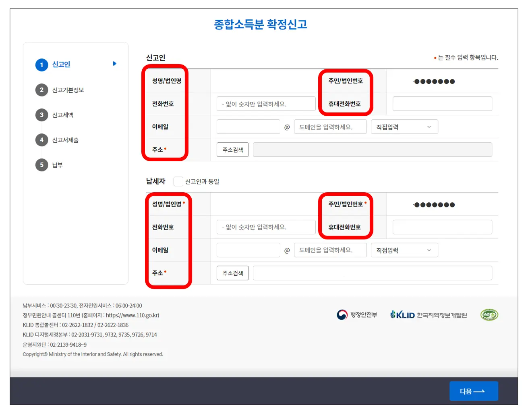This screenshot has height=414, width=532.
Task: Open the 직접입력 domain dropdown for 납세자
Action: (404, 250)
